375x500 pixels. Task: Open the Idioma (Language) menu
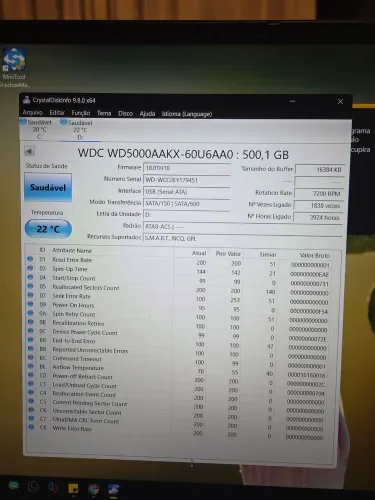click(x=187, y=114)
